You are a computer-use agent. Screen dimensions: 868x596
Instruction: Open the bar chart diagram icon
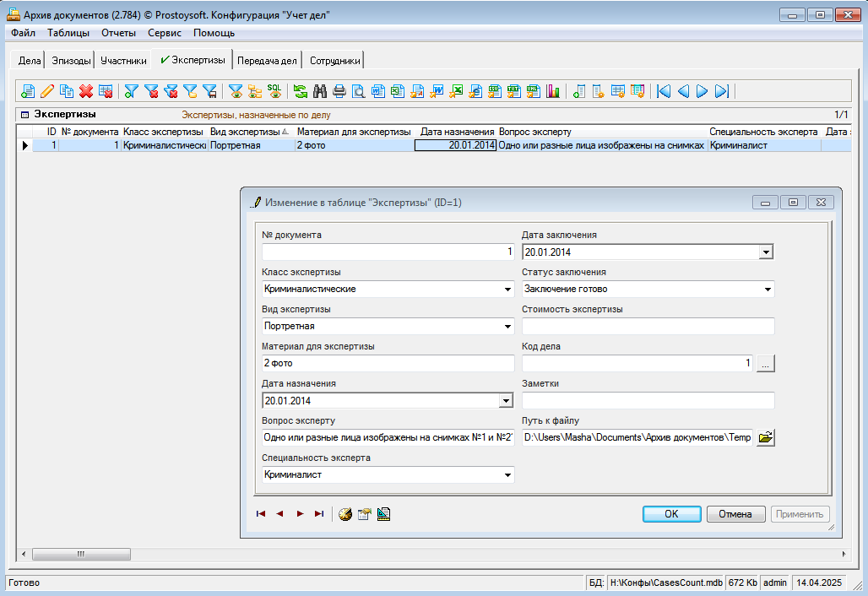pos(553,91)
